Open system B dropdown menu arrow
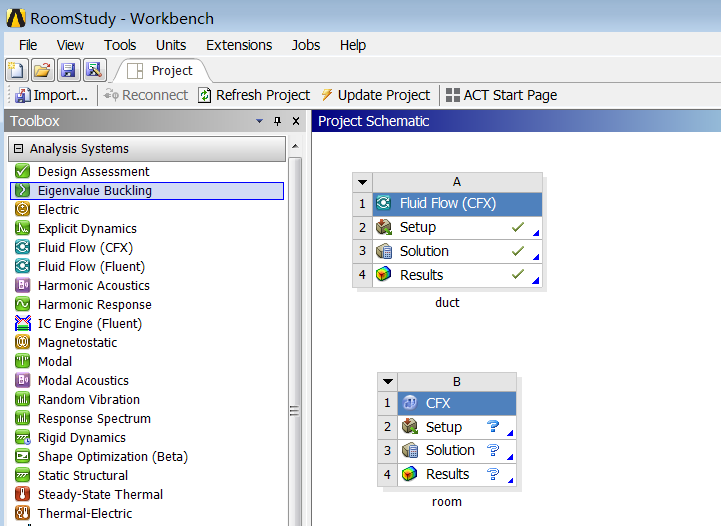Viewport: 721px width, 526px height. pos(388,382)
